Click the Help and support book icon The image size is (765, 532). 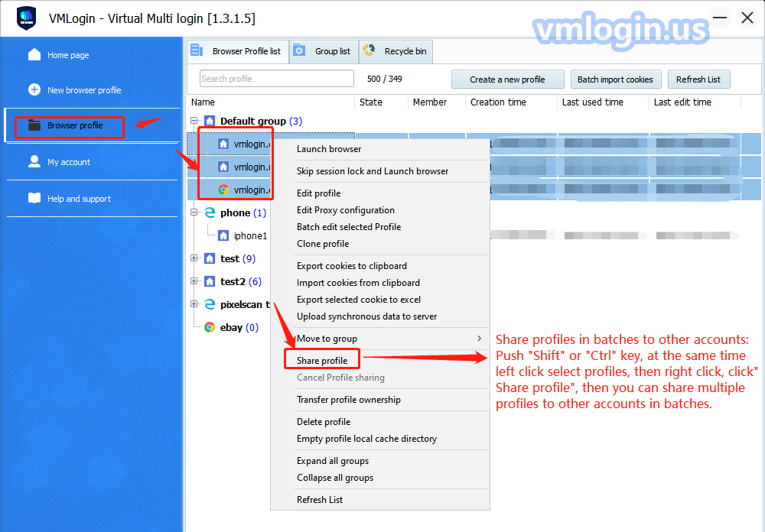[34, 198]
